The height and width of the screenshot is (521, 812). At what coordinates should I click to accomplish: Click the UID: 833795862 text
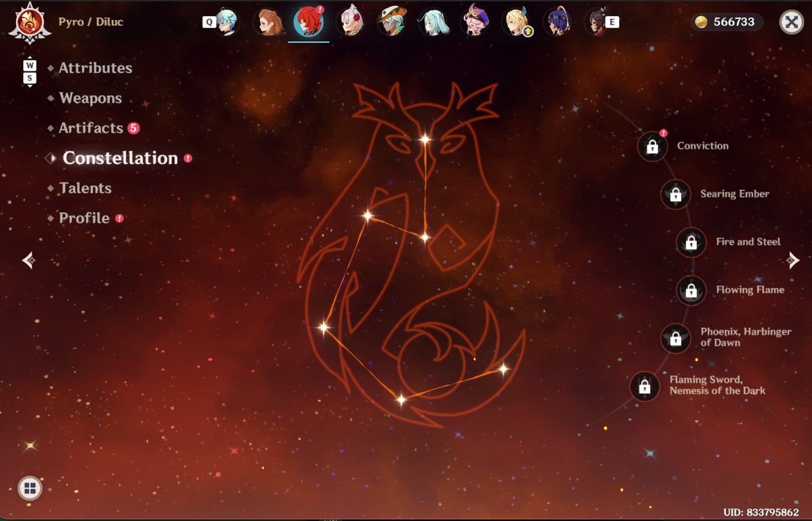pos(761,512)
